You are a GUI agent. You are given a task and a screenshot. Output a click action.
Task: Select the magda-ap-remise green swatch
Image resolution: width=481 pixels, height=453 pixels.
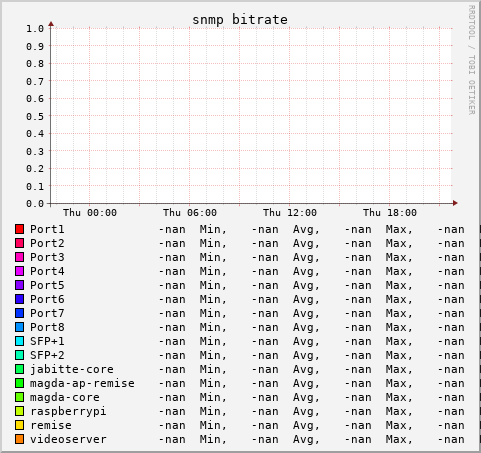19,383
